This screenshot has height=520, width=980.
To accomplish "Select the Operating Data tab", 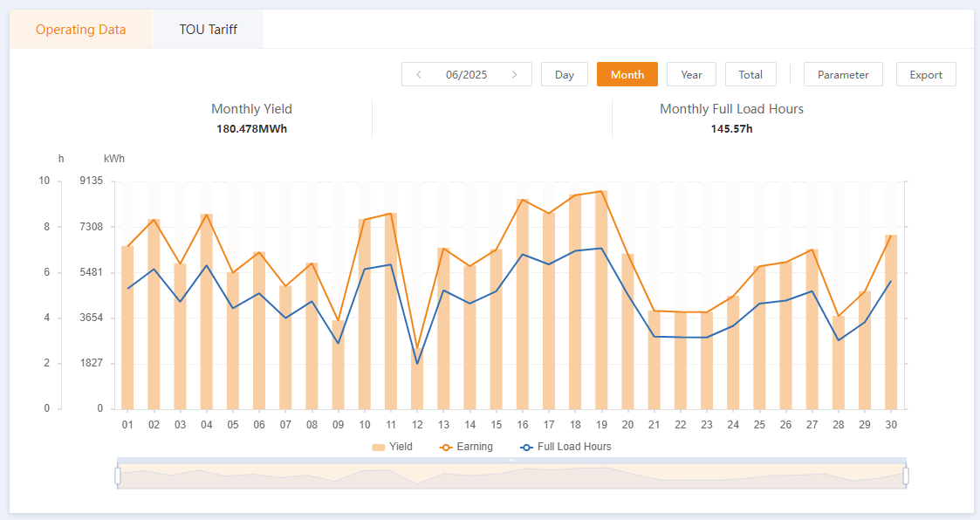I will (80, 30).
